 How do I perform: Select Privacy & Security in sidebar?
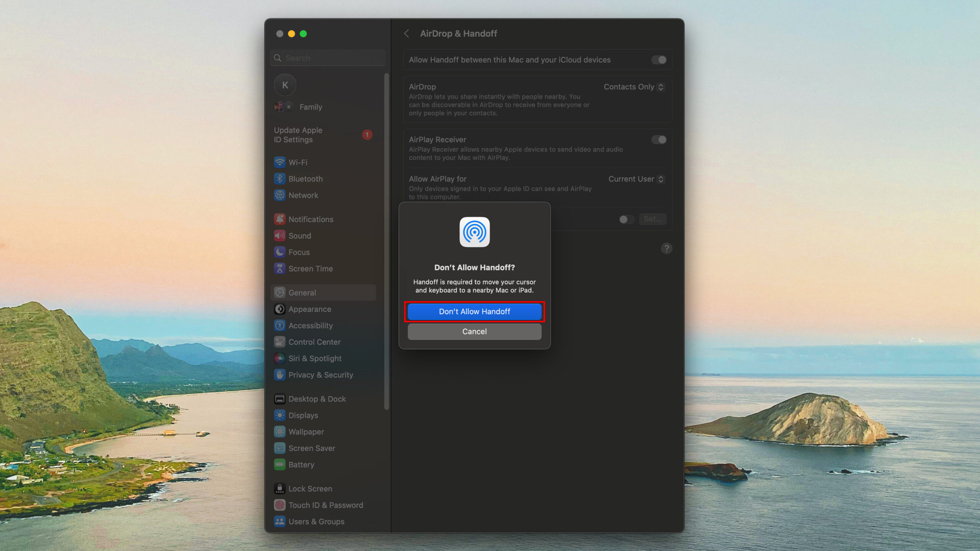tap(320, 375)
